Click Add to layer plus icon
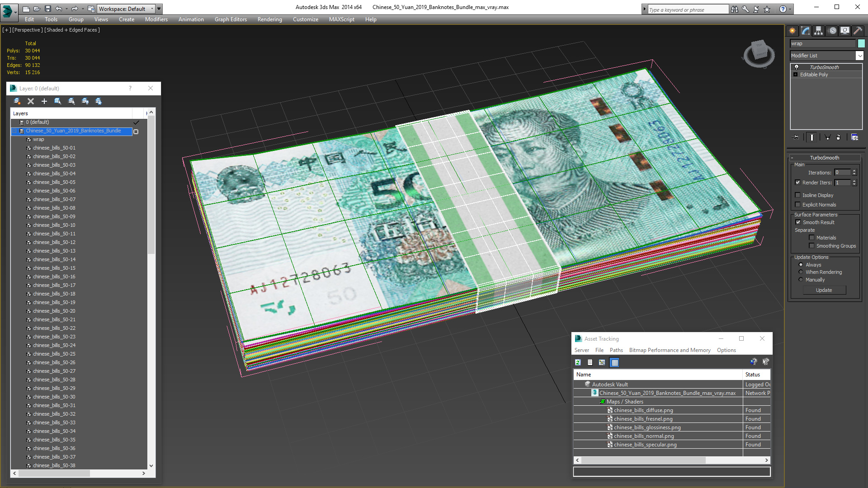 (44, 101)
